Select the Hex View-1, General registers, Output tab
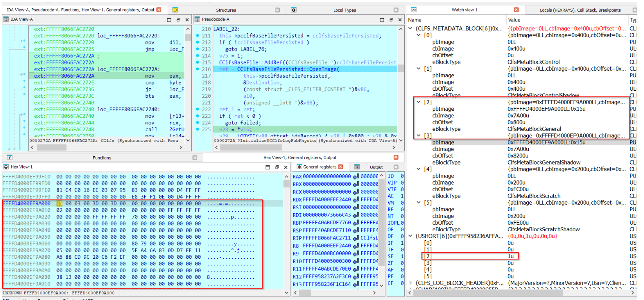 (x=300, y=157)
